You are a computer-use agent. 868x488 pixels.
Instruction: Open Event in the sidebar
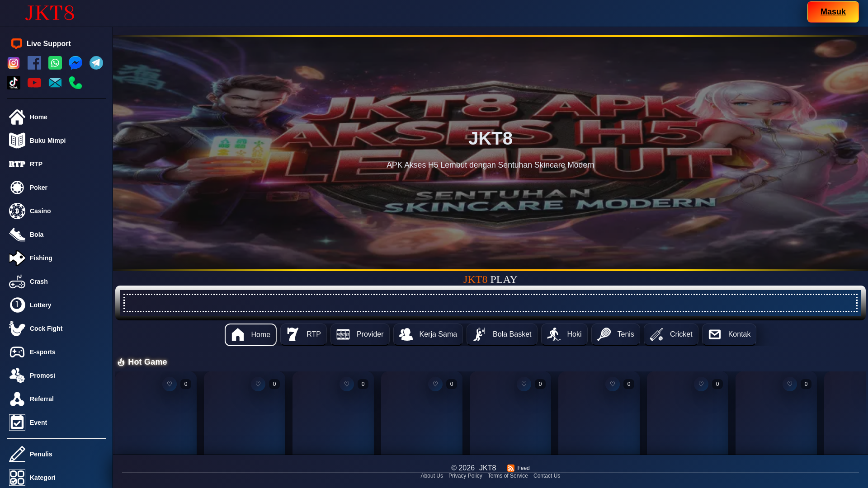click(56, 422)
